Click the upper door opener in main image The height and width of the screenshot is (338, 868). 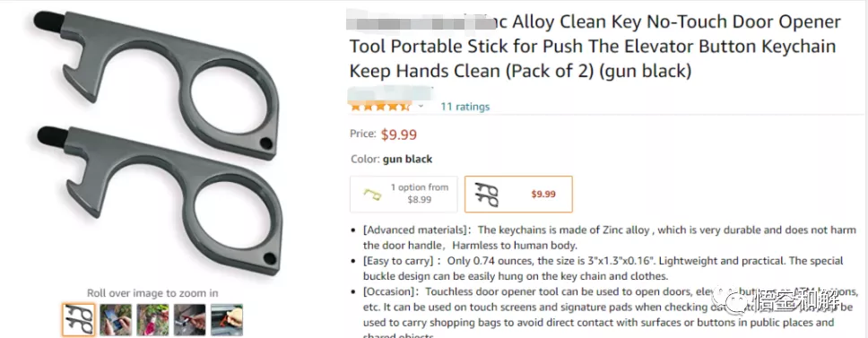pos(158,83)
